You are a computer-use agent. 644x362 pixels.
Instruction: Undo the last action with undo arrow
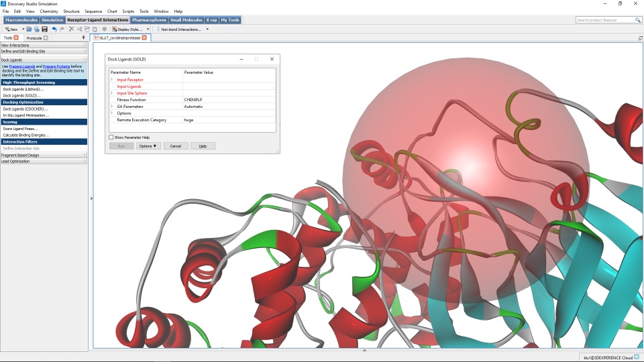click(x=54, y=29)
